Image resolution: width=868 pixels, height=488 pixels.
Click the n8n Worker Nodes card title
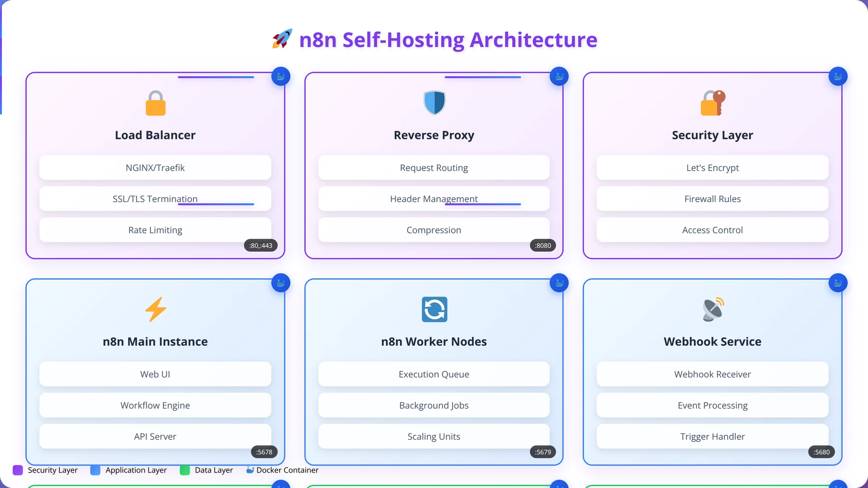[x=434, y=341]
